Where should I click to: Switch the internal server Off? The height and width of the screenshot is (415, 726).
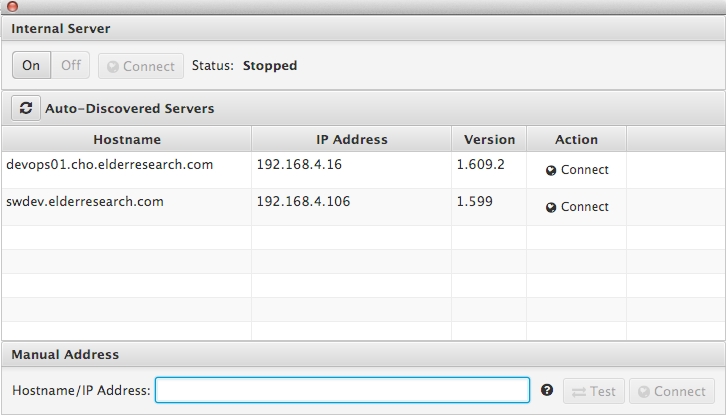71,66
